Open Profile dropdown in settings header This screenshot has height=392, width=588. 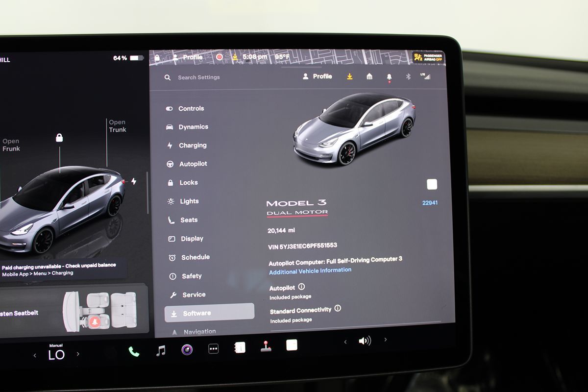tap(317, 76)
